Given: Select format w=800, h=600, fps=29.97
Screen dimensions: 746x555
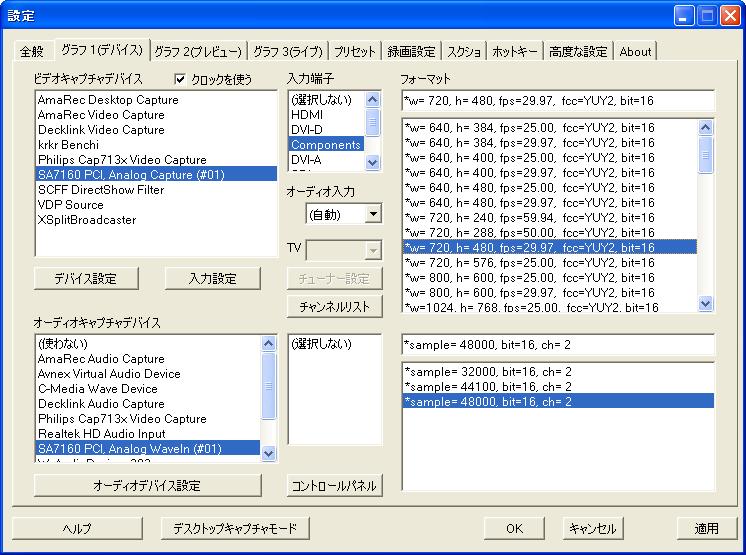Looking at the screenshot, I should click(x=550, y=292).
